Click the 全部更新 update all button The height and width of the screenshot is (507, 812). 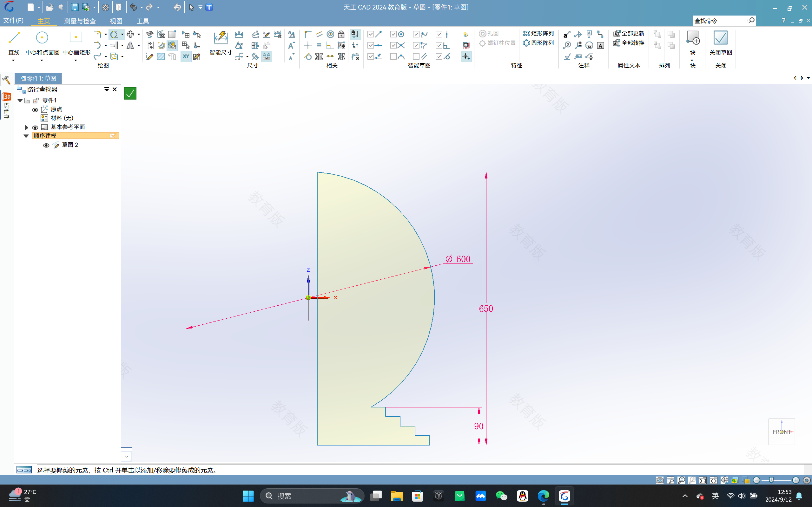[629, 33]
